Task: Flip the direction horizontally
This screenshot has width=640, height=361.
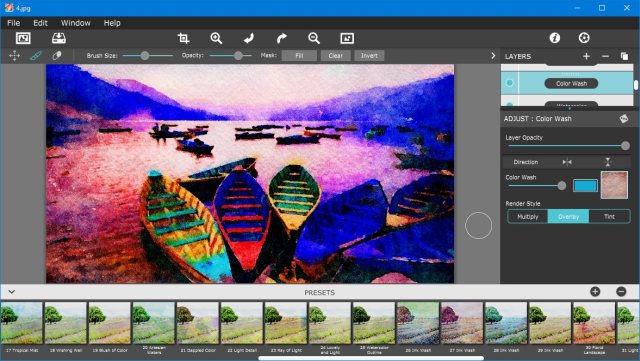Action: pyautogui.click(x=567, y=162)
